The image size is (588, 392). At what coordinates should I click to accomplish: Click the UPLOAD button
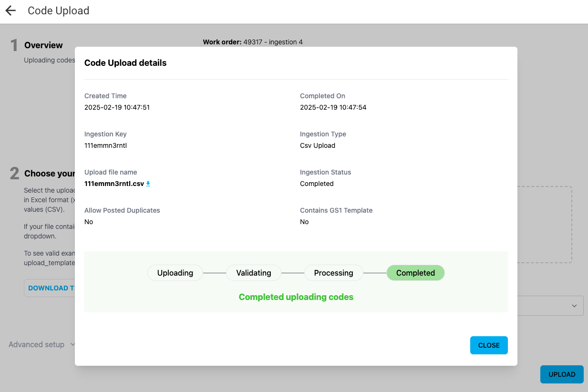[561, 374]
